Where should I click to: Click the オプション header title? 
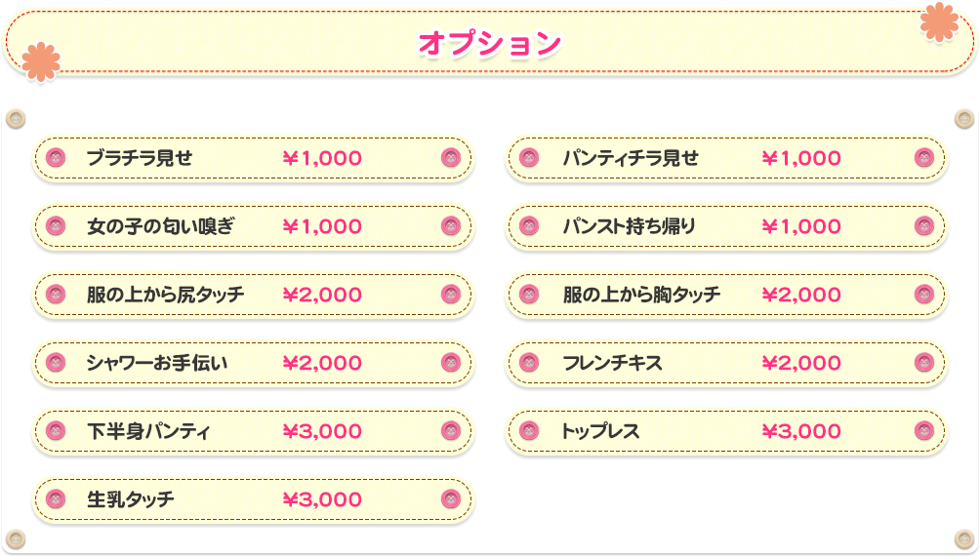tap(490, 44)
